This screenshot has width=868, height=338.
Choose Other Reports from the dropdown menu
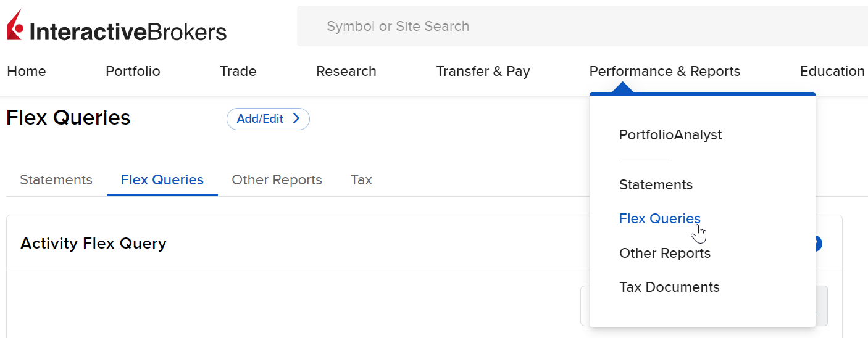665,253
